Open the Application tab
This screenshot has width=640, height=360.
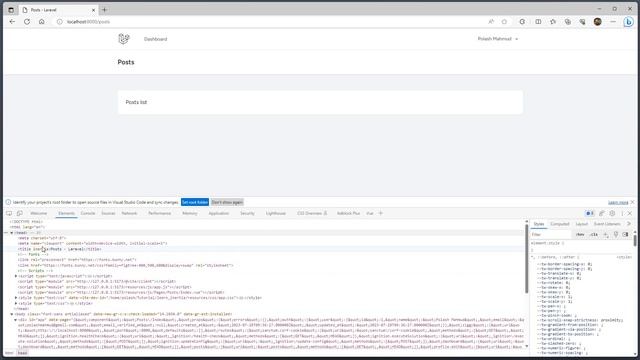click(219, 213)
